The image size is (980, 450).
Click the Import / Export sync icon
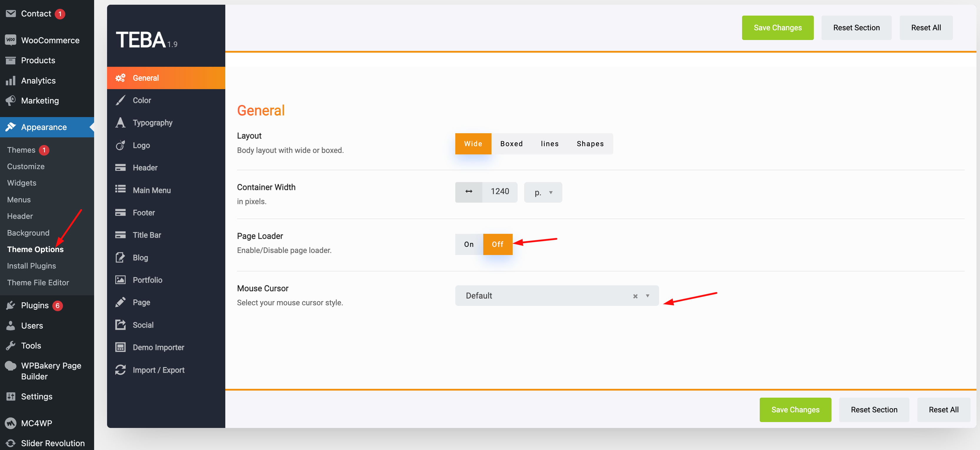point(120,370)
